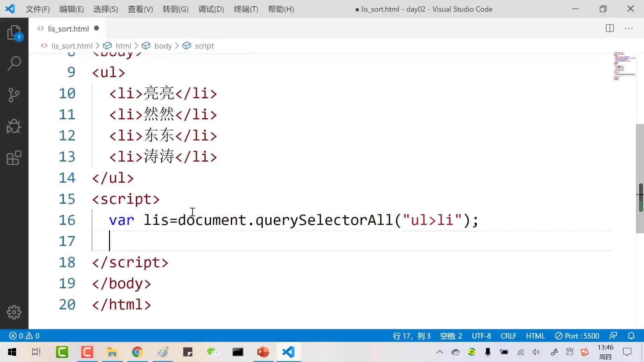
Task: Open the Search panel in activity bar
Action: click(14, 63)
